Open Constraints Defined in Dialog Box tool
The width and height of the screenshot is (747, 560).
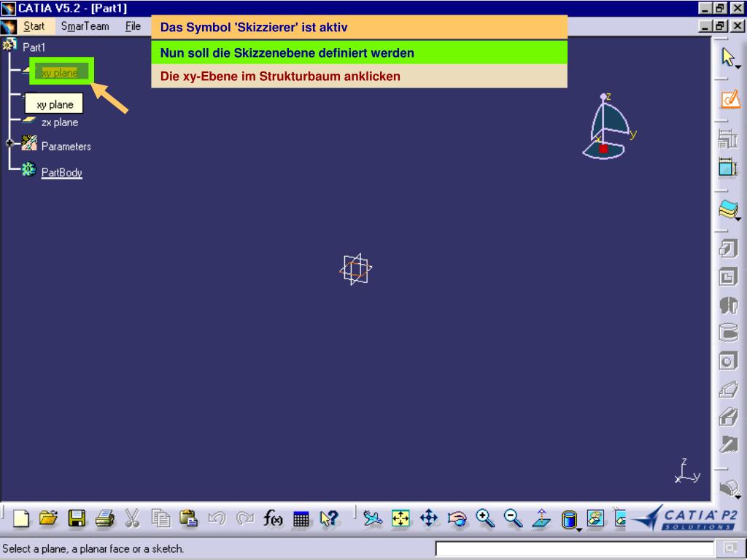pyautogui.click(x=727, y=139)
